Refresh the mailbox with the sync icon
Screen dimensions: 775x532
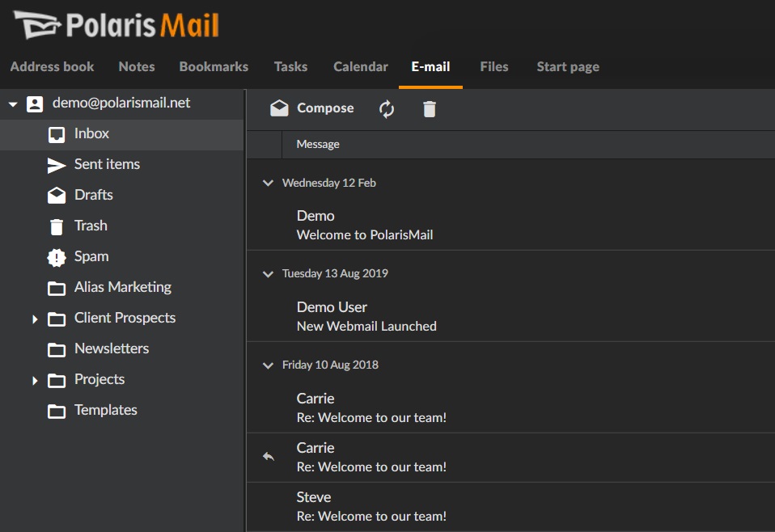point(386,108)
